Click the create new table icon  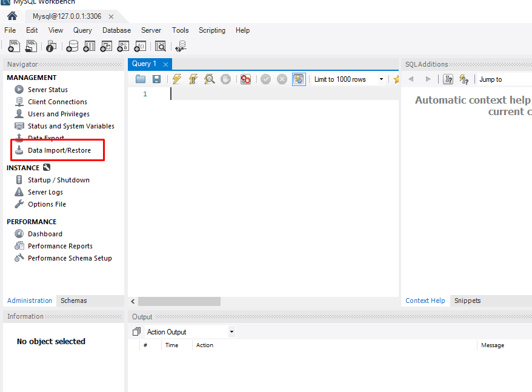click(x=89, y=46)
